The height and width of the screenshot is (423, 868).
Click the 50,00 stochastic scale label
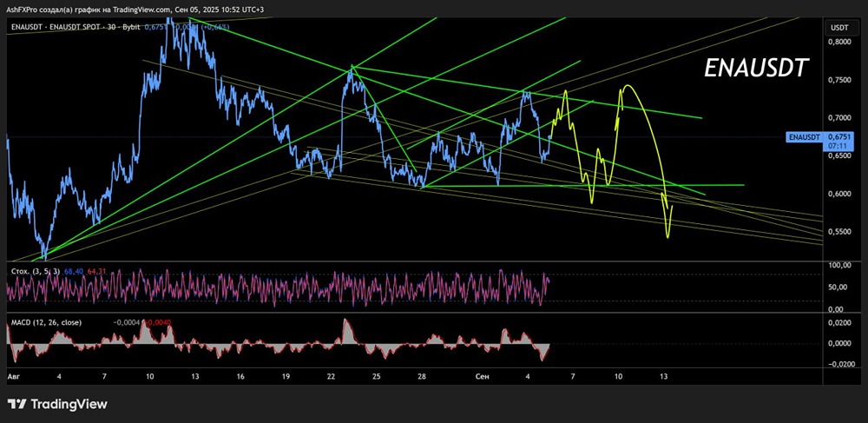pos(837,287)
